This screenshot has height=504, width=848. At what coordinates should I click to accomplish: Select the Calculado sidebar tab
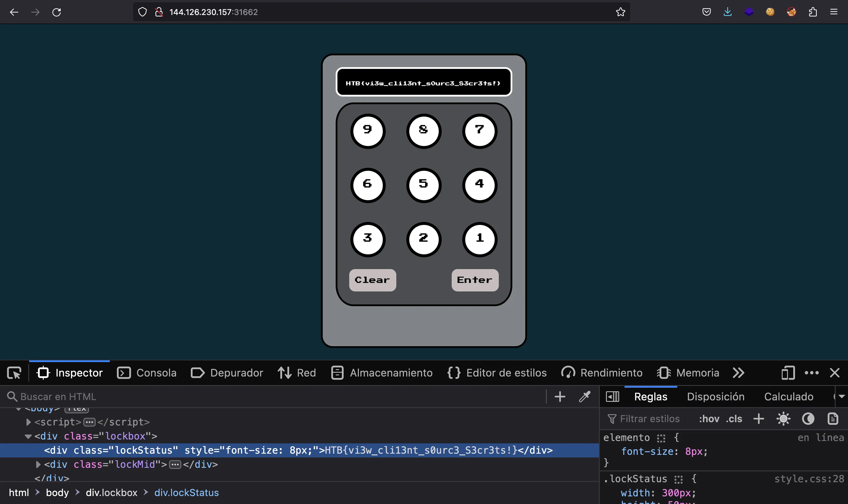click(x=789, y=396)
